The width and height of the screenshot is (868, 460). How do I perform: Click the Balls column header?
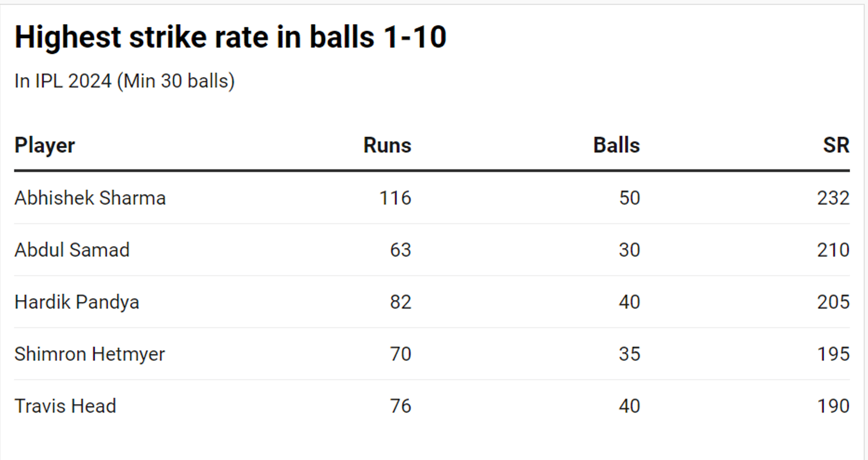(x=616, y=146)
